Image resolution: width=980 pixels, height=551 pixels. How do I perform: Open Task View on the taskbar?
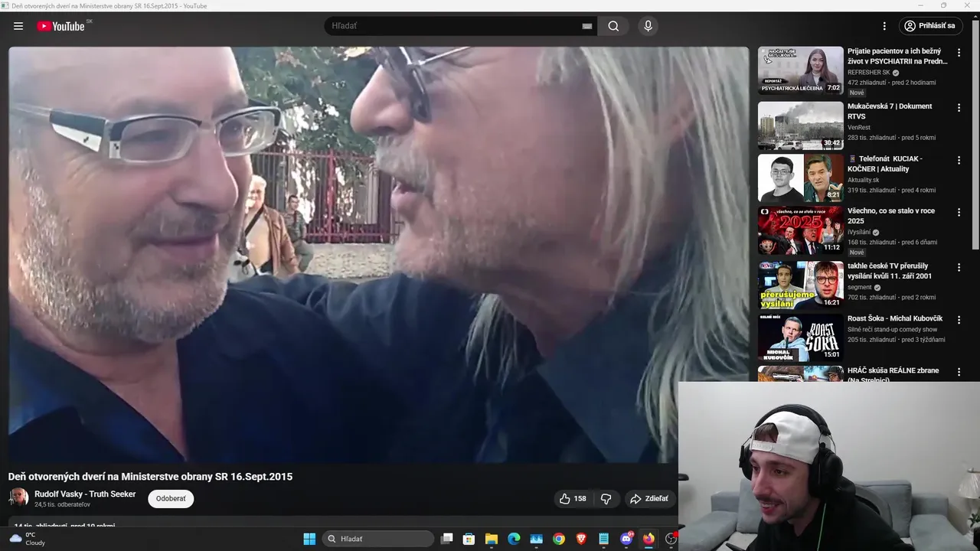[447, 539]
